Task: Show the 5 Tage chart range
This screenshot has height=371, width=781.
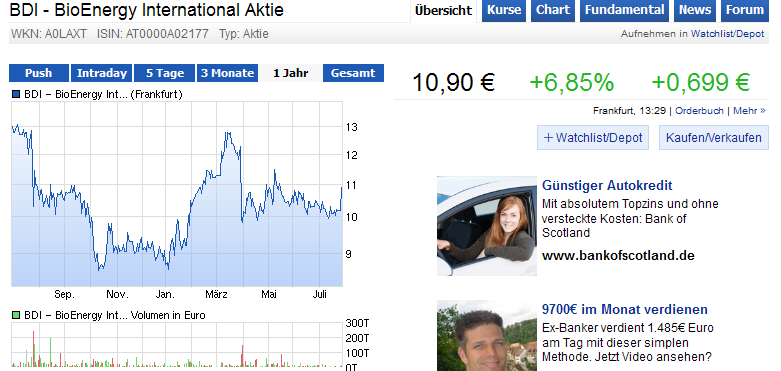Action: [x=165, y=73]
